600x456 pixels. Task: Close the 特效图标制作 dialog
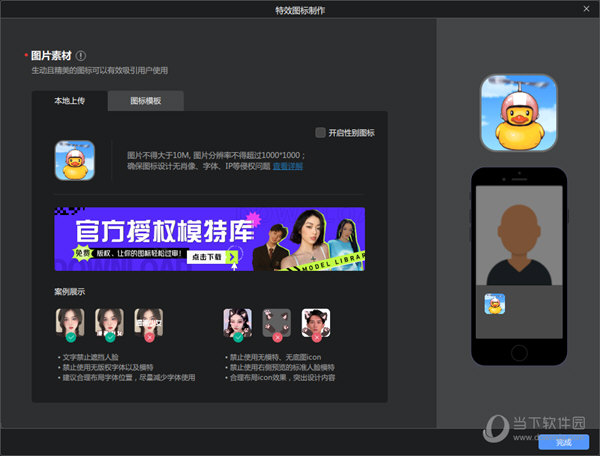click(x=586, y=9)
